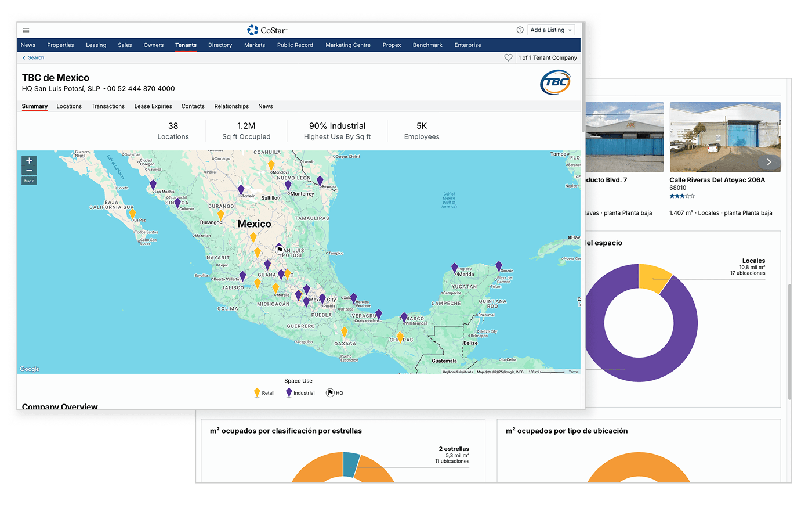Viewport: 812px width, 519px height.
Task: Zoom in on the map
Action: [29, 161]
